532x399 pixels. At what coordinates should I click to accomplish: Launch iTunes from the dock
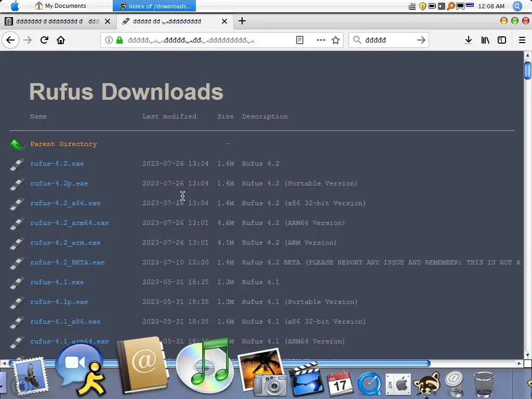205,366
